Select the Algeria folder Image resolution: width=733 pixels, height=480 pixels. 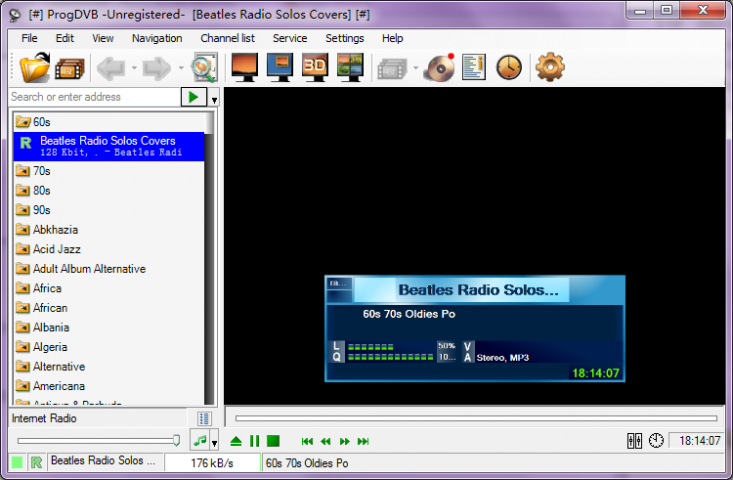[x=109, y=347]
